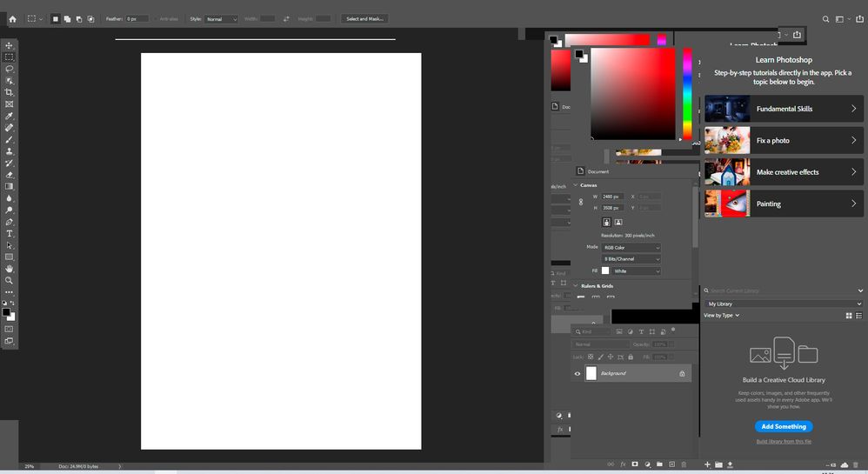Click the Add Something button

784,426
